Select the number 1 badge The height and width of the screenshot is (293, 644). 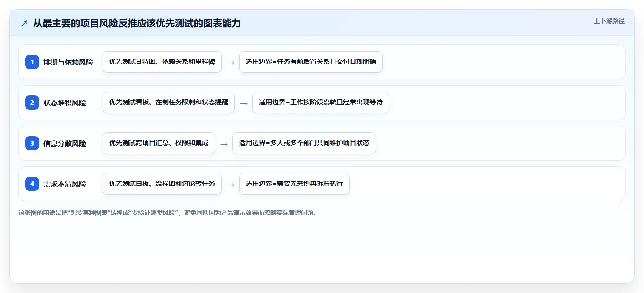tap(32, 62)
